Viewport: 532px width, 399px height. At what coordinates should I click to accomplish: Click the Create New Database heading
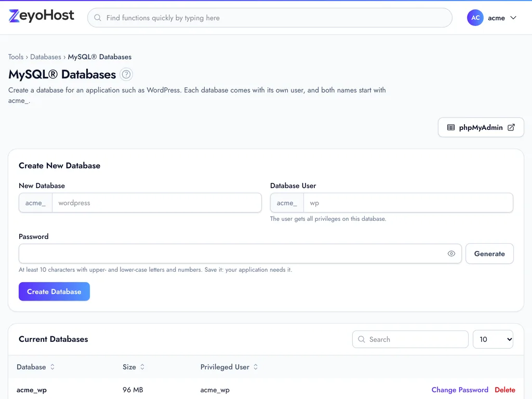point(59,166)
